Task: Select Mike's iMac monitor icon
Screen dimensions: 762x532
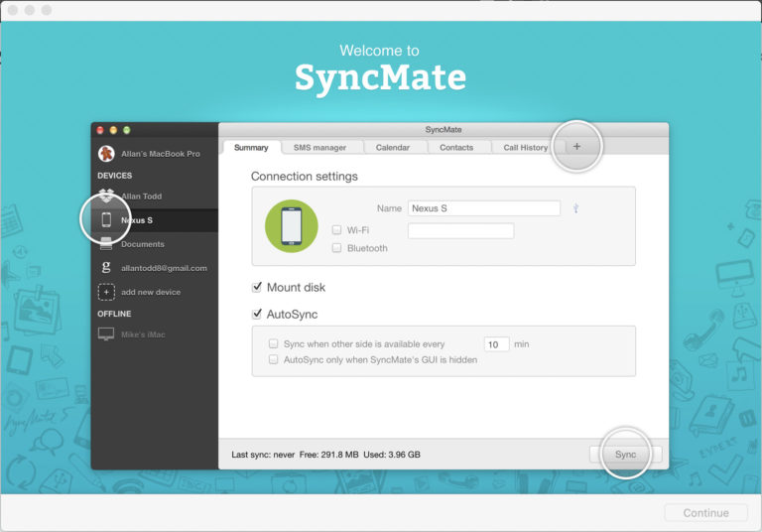Action: point(106,334)
